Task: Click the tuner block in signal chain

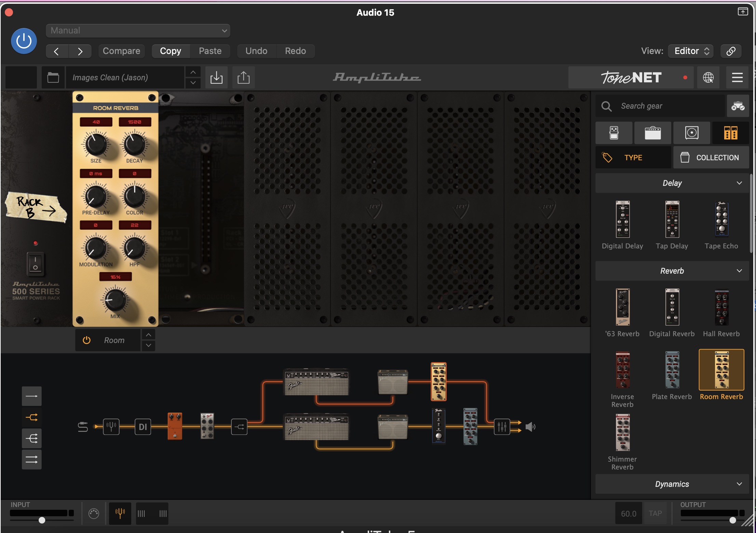Action: pos(111,426)
